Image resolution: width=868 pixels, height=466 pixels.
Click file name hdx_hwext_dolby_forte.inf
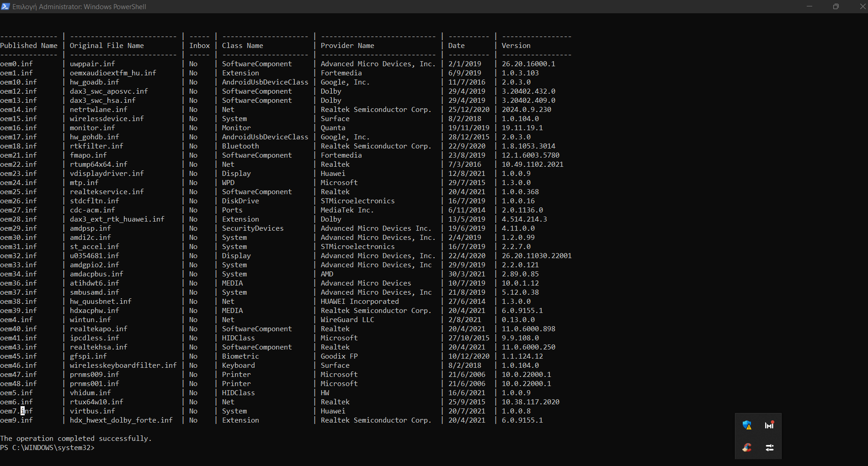121,420
